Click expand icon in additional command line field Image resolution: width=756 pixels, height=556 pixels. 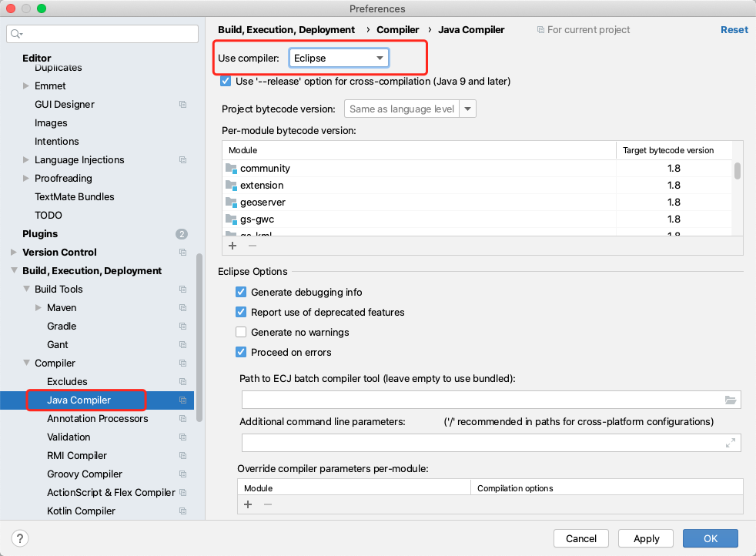[731, 443]
